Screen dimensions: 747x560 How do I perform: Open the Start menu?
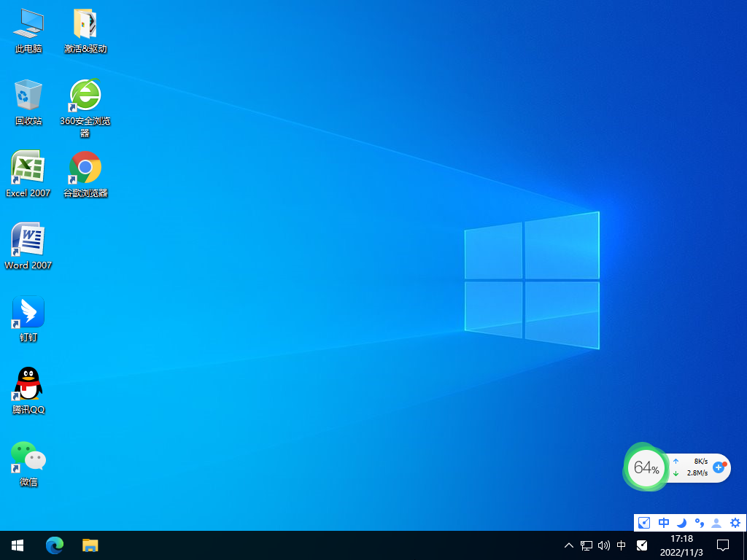[17, 545]
